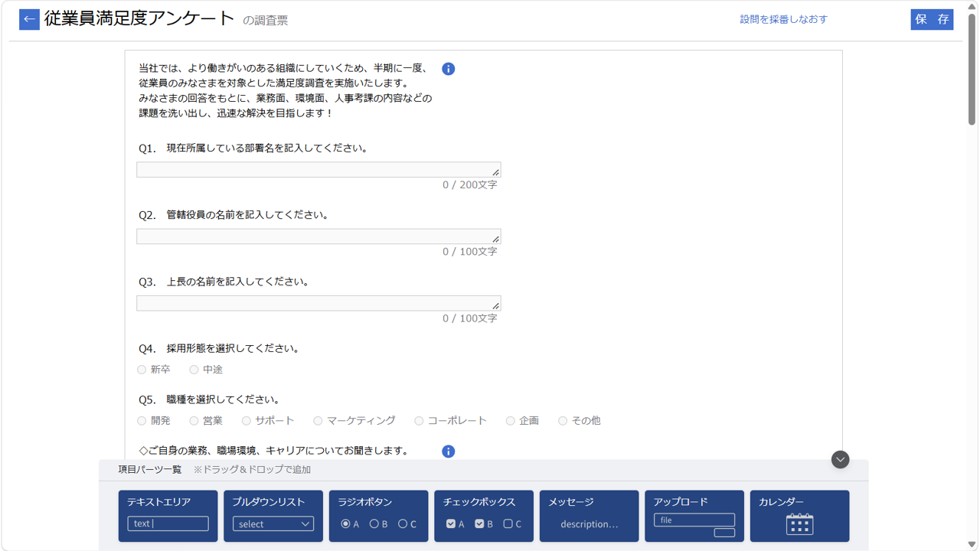980x551 pixels.
Task: Click the page vertical scrollbar thumb
Action: [972, 69]
